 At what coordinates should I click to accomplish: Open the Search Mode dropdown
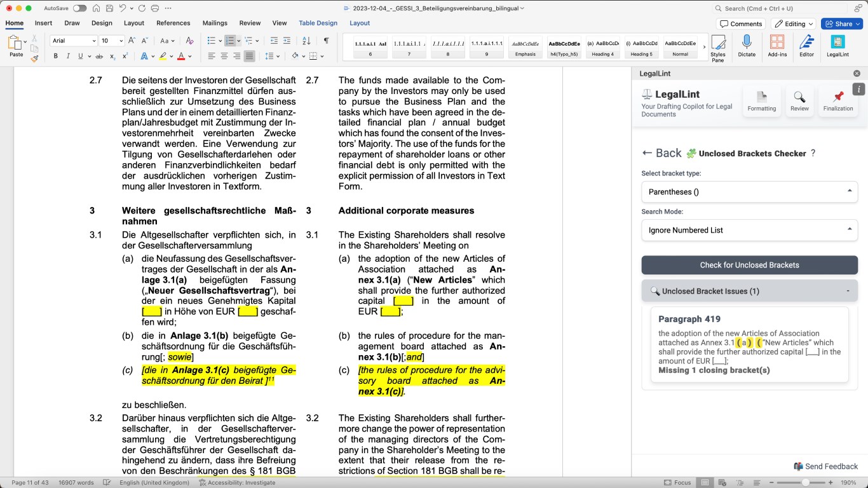[750, 230]
